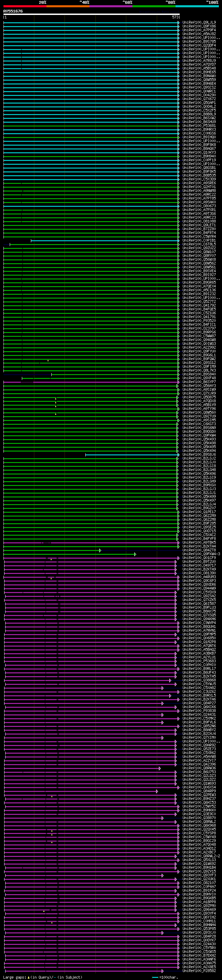
Task: Select hit label UniRef100_C6T8L5
Action: click(199, 244)
